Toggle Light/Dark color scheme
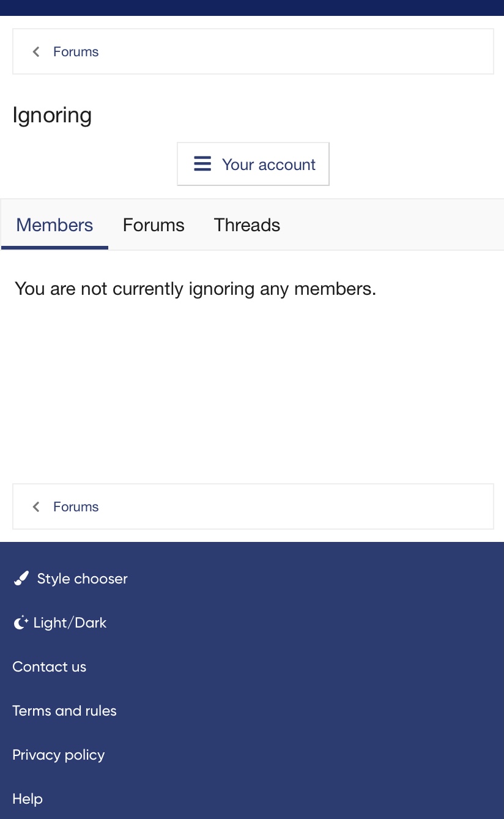 [70, 623]
